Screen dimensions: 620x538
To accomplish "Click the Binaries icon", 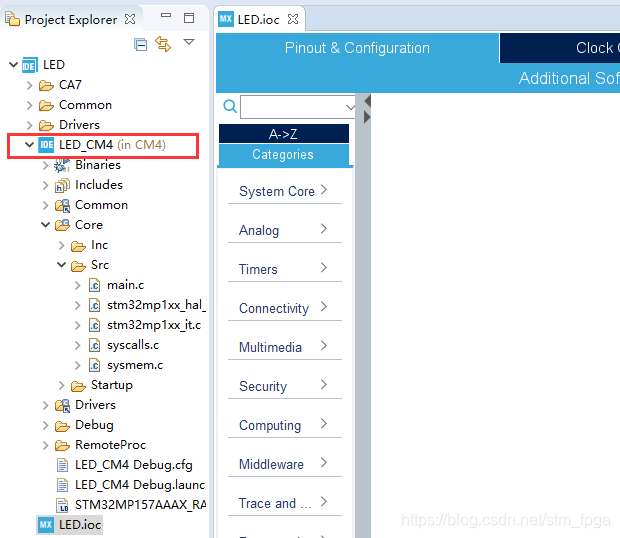I will click(x=62, y=165).
